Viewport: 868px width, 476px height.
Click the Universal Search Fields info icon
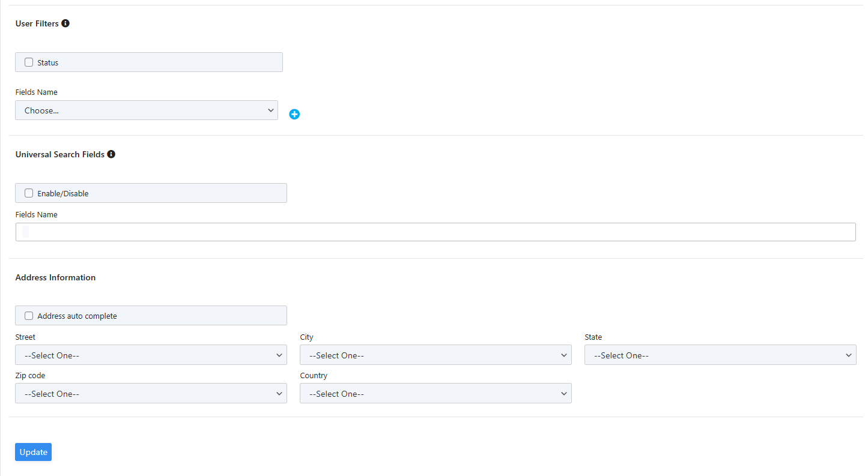111,154
